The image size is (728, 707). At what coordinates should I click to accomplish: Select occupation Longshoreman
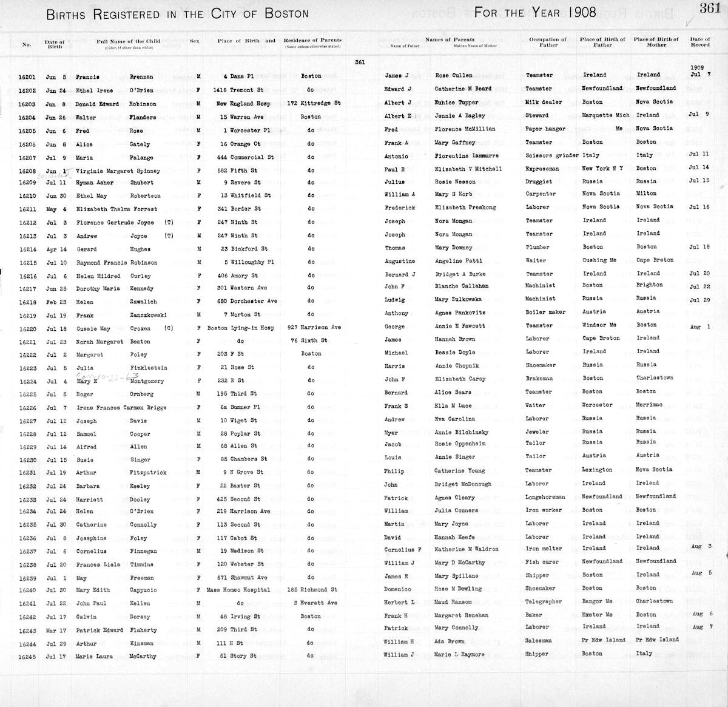[545, 497]
